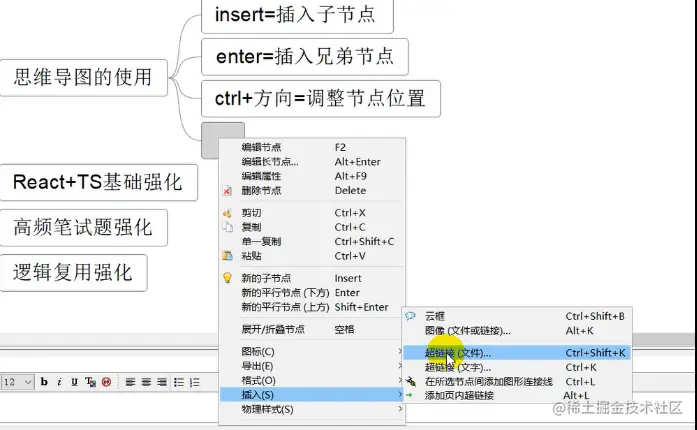The image size is (697, 430).
Task: Click the light bulb new child node icon
Action: [227, 278]
